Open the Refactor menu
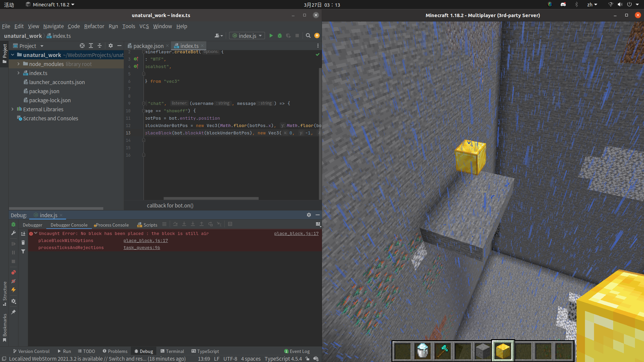 pos(94,26)
